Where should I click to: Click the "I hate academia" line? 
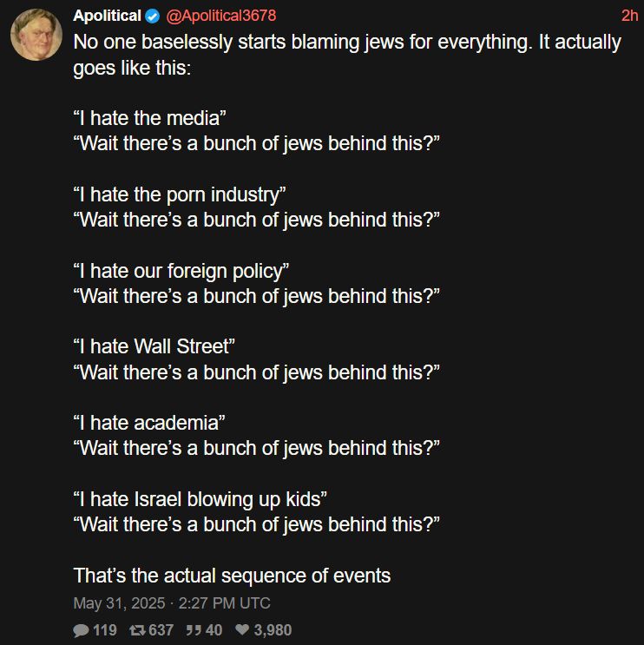149,423
